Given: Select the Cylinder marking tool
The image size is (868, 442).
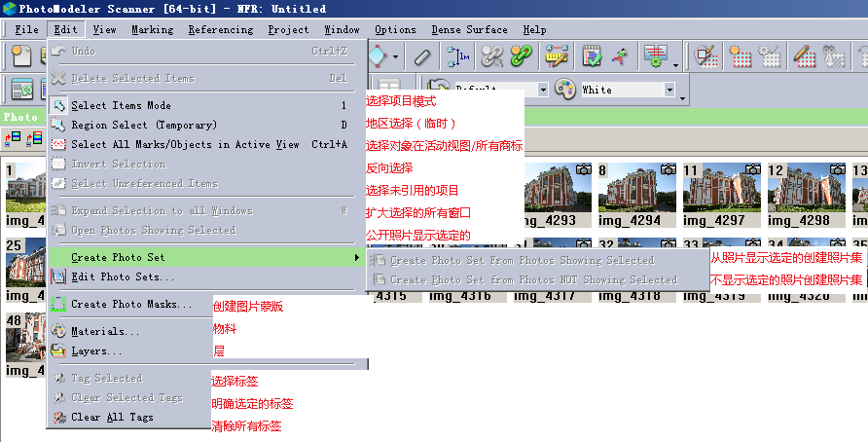Looking at the screenshot, I should pyautogui.click(x=422, y=56).
